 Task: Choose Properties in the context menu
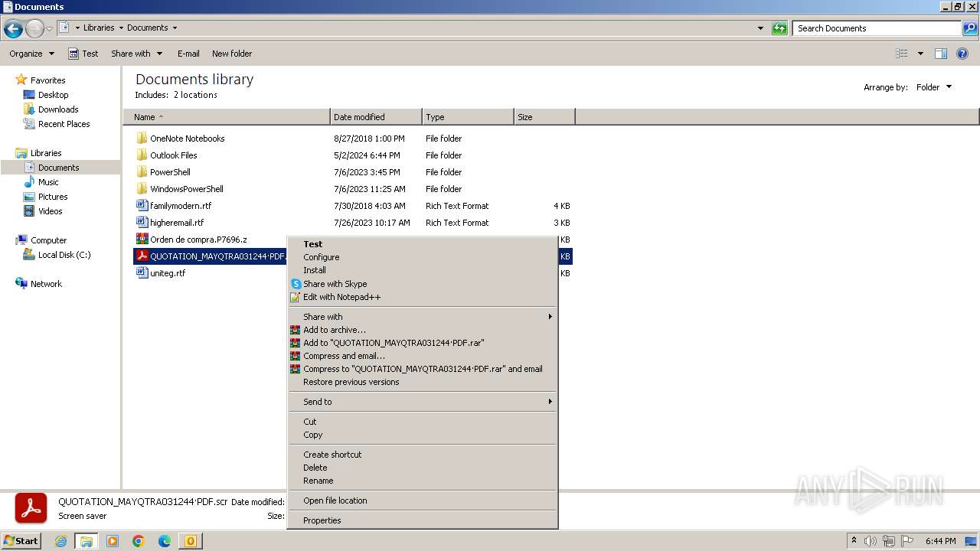tap(422, 520)
